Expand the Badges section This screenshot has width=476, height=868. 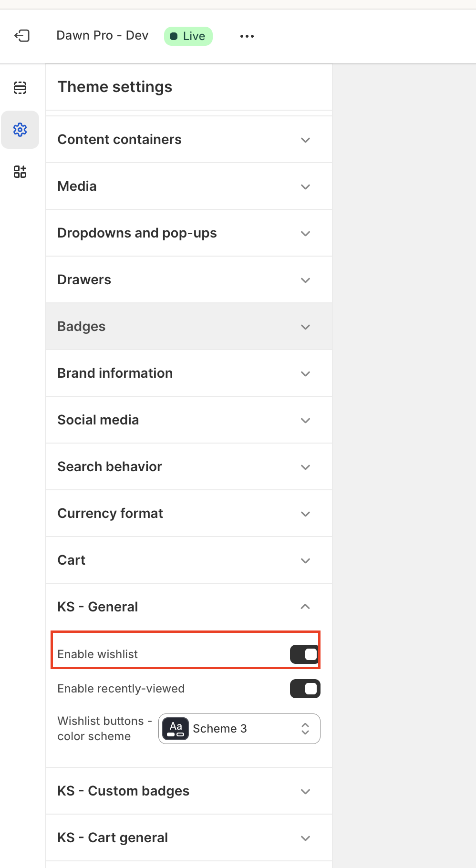click(x=188, y=327)
